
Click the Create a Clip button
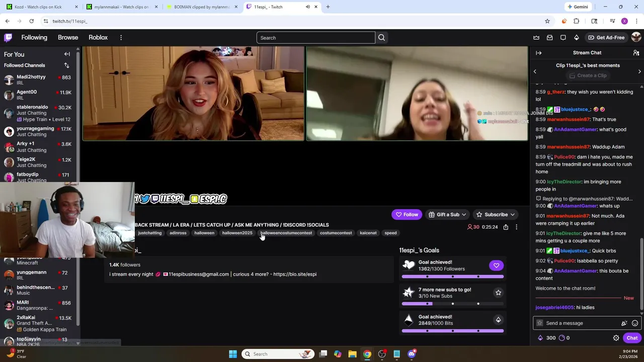pos(587,75)
